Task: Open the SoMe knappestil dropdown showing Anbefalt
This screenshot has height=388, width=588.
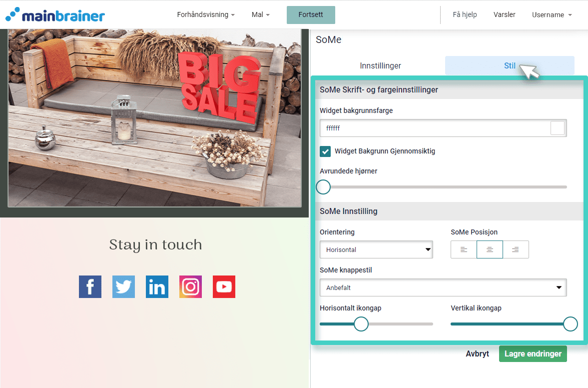Action: coord(443,287)
